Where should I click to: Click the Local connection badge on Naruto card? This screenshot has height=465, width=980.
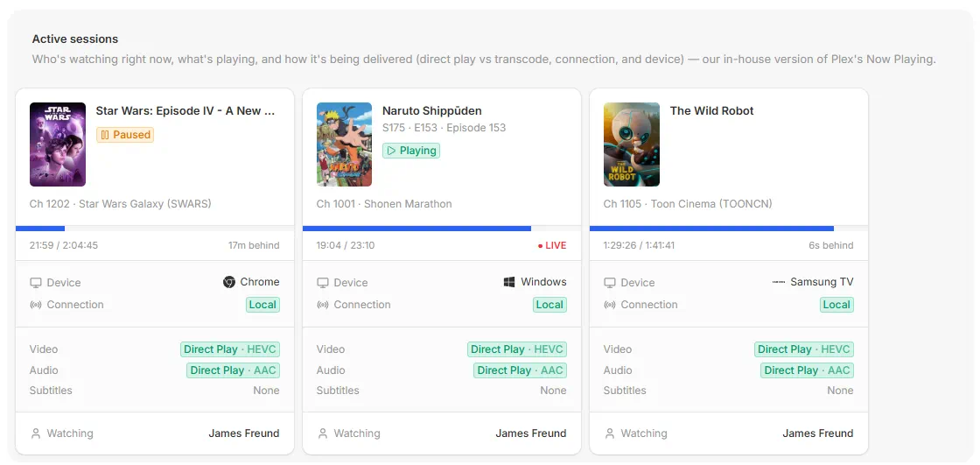pyautogui.click(x=549, y=305)
